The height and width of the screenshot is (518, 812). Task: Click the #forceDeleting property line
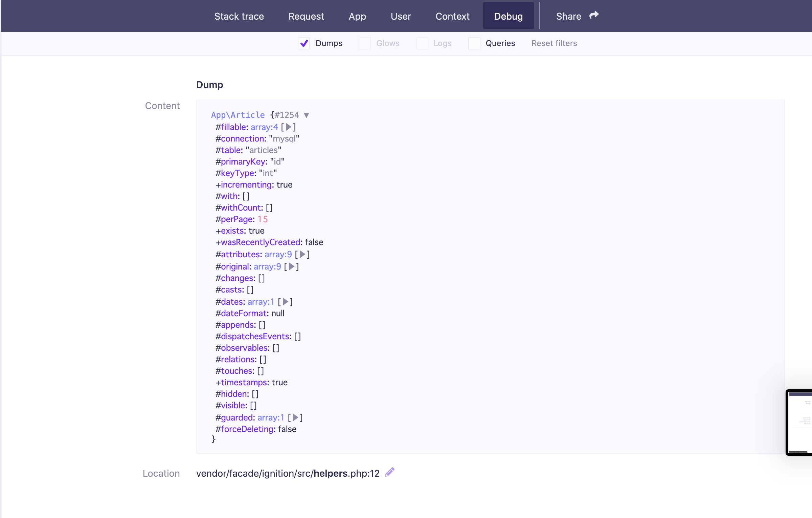point(256,429)
